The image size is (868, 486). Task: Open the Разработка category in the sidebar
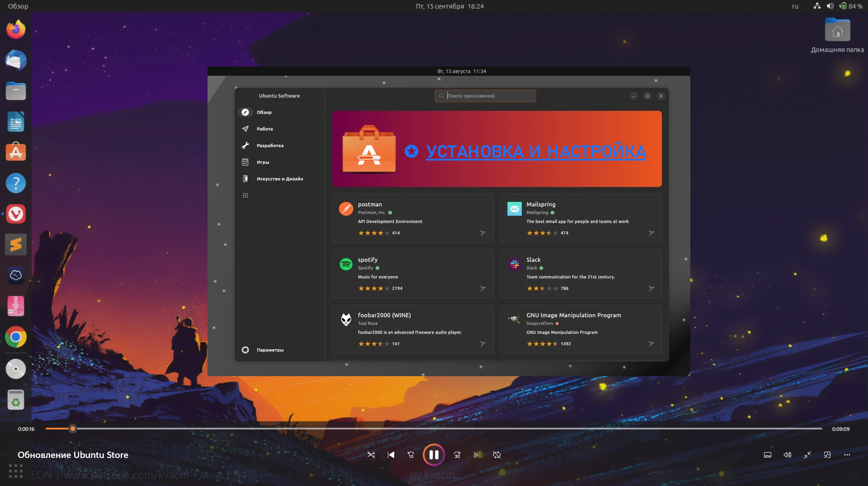(279, 146)
